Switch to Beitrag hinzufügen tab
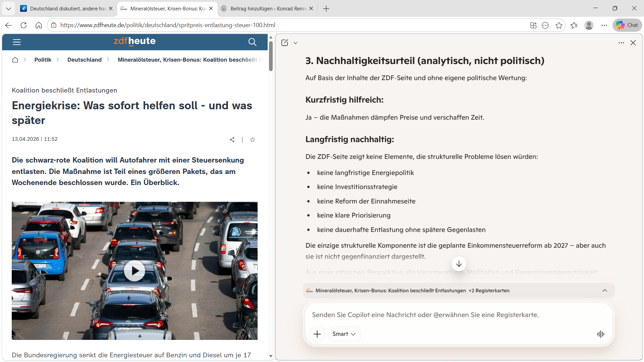This screenshot has width=644, height=362. pos(268,8)
